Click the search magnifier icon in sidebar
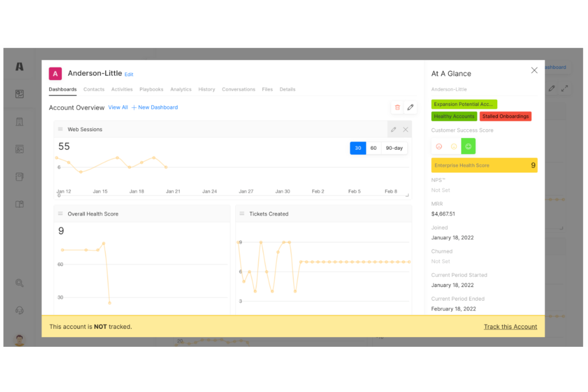 coord(19,283)
